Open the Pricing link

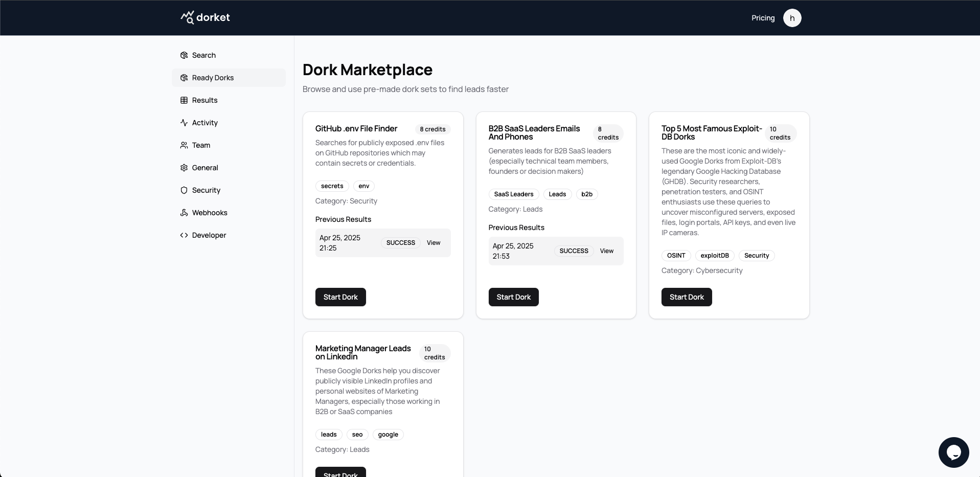[763, 18]
